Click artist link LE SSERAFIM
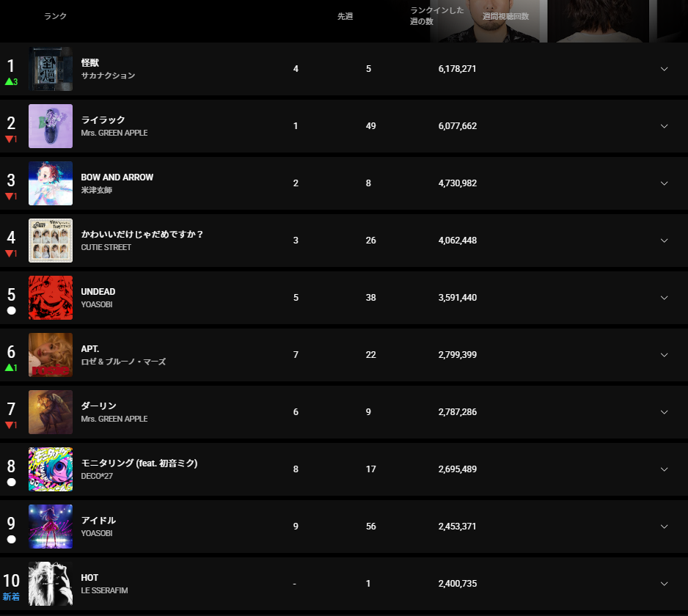Screen dimensions: 688x616 pos(104,590)
